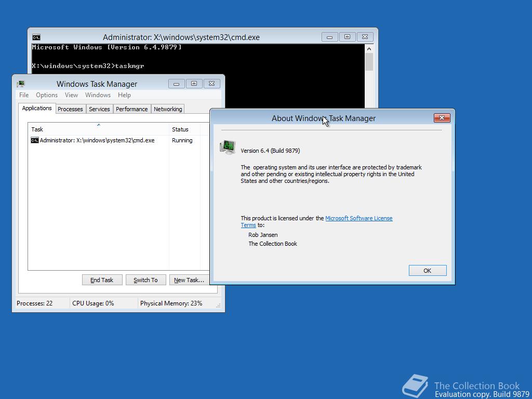The image size is (532, 399).
Task: Click the cmd window scrollbar up arrow
Action: tap(369, 49)
